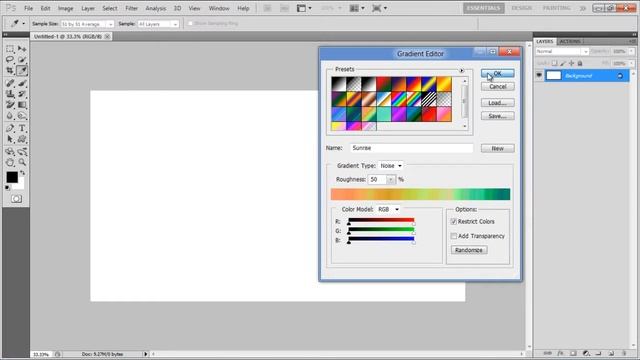Viewport: 640px width, 360px height.
Task: Open the Image menu
Action: tap(65, 8)
